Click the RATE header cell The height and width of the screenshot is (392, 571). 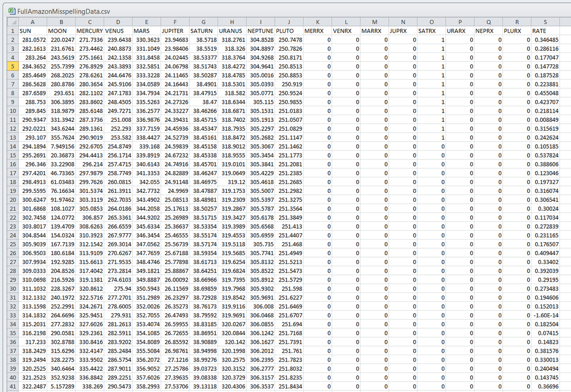545,31
